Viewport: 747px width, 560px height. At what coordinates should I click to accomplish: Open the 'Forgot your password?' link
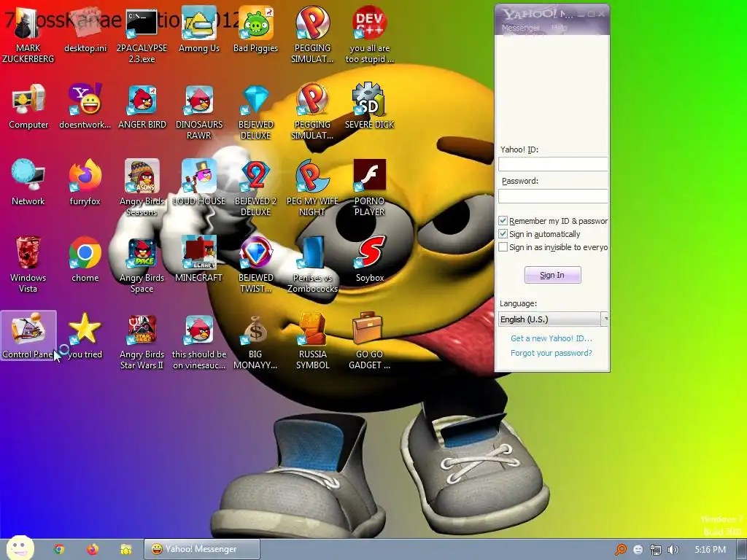point(551,353)
